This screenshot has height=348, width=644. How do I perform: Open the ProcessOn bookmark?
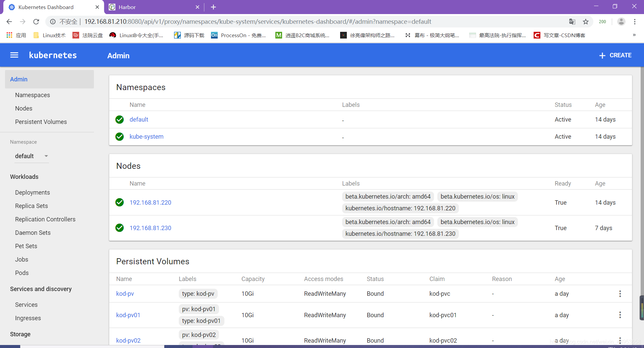238,35
